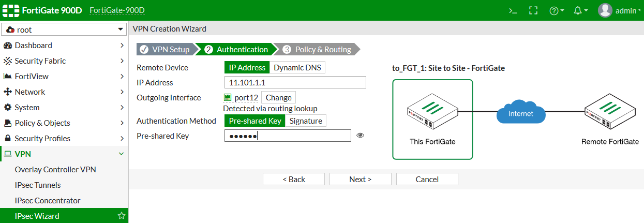Click the IP Address input field
Image resolution: width=644 pixels, height=223 pixels.
click(x=295, y=82)
